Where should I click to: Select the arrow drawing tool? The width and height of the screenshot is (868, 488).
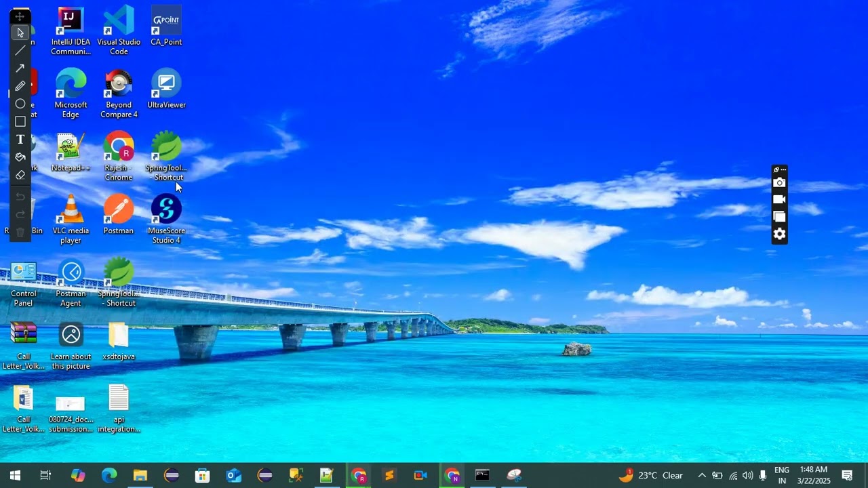click(20, 68)
